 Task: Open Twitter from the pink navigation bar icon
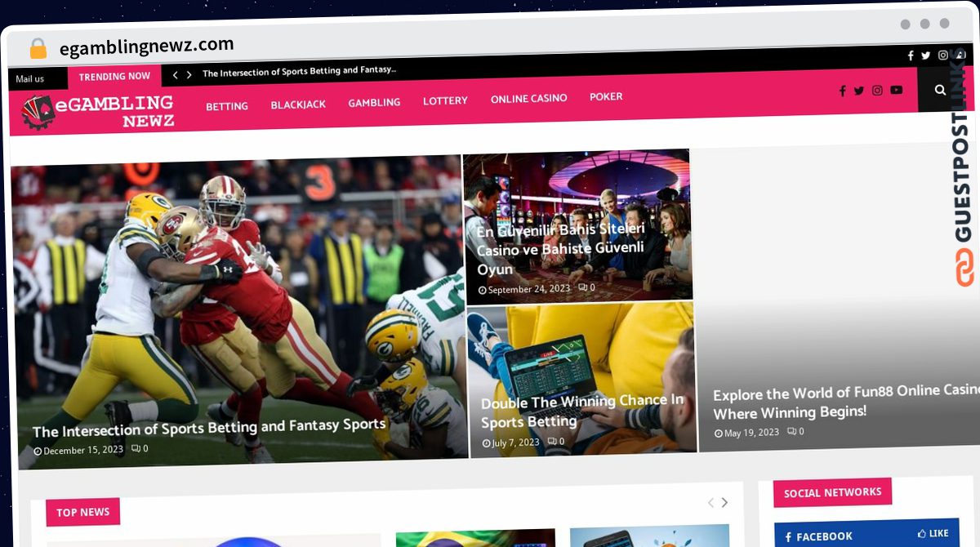859,91
